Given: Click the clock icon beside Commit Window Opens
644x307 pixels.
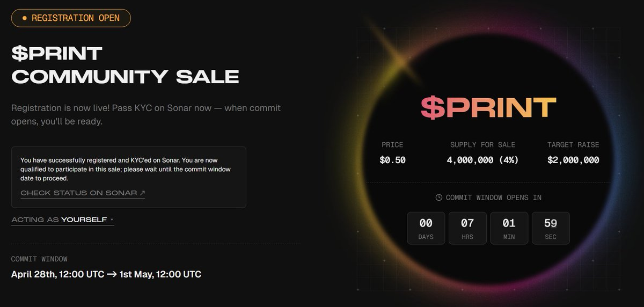Looking at the screenshot, I should coord(439,198).
